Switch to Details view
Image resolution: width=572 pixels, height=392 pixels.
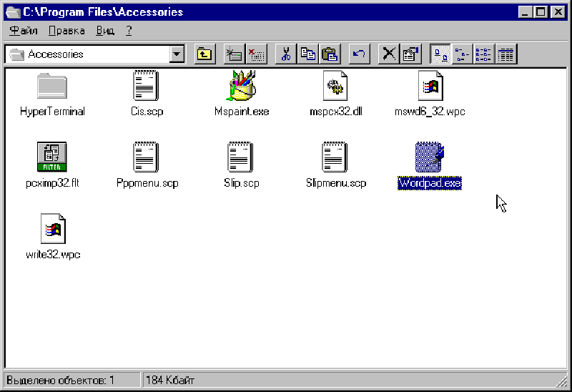[506, 54]
